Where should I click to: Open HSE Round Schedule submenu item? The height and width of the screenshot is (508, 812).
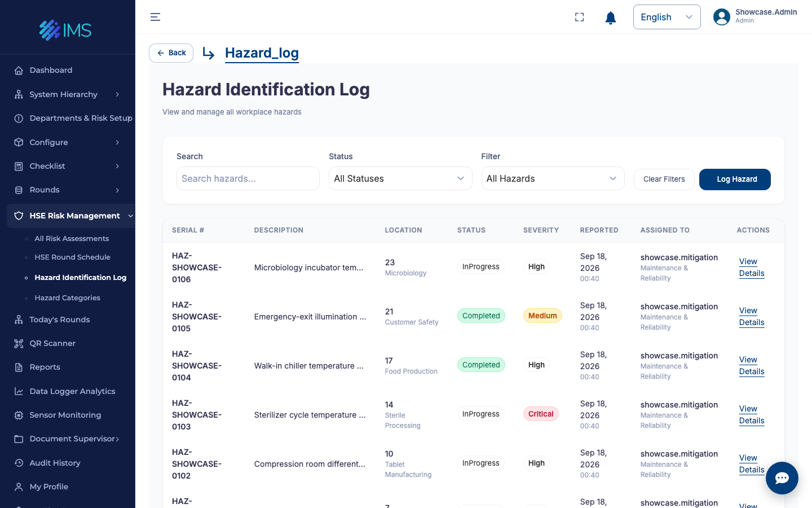(x=72, y=257)
